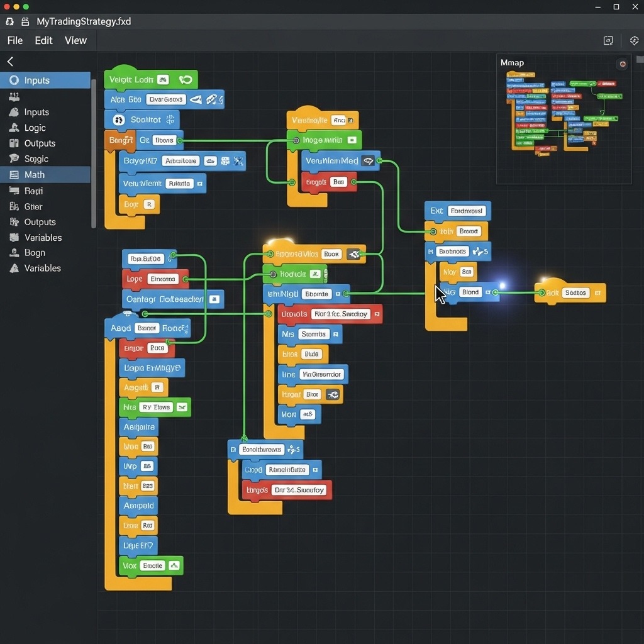This screenshot has width=644, height=644.
Task: Open the Ruimnta dropdown on Veru Vlemt
Action: 179,184
